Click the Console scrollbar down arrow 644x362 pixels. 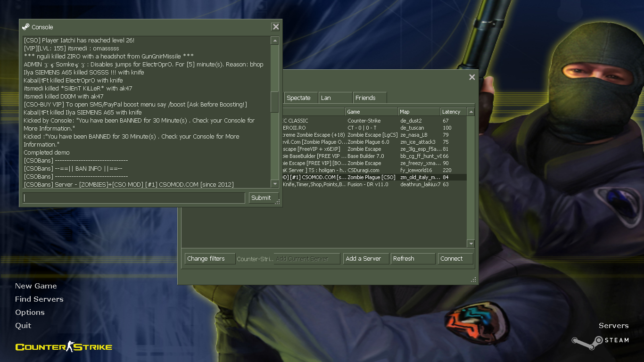274,183
